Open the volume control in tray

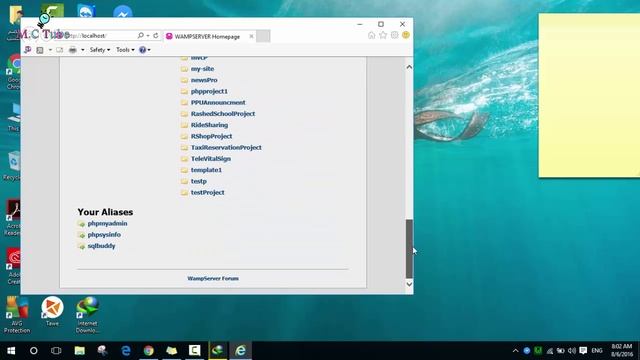coord(572,351)
